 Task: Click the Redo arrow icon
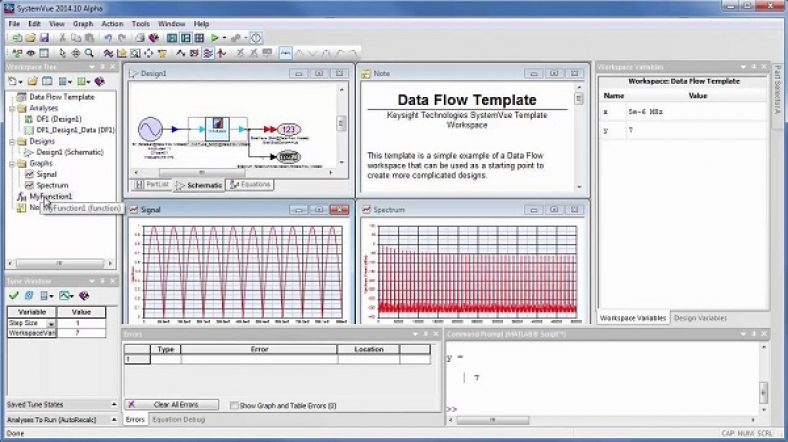(122, 38)
